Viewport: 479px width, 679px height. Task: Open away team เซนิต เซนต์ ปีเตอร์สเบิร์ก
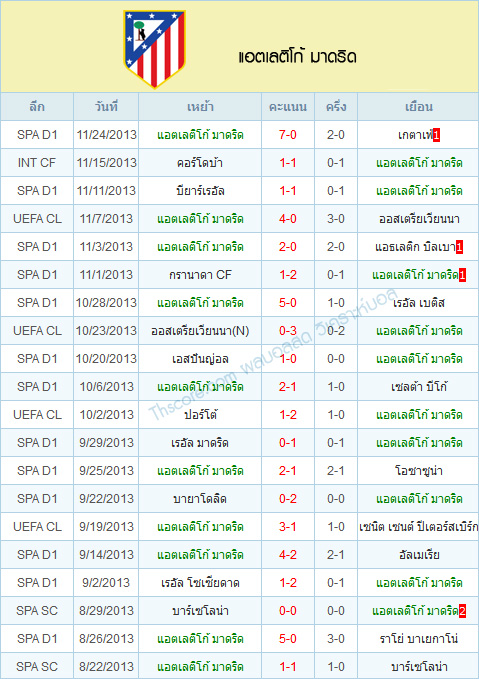pos(418,527)
